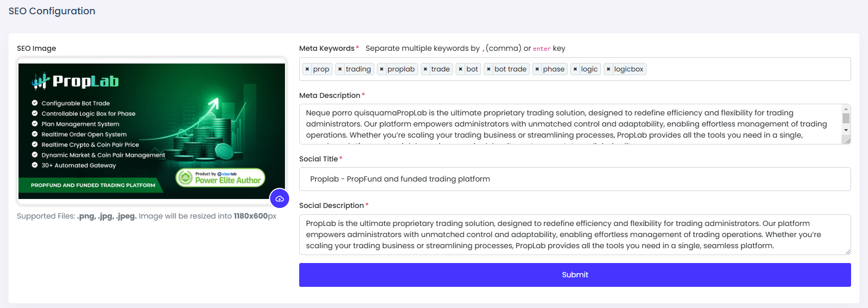This screenshot has height=308, width=868.
Task: Remove the 'bot' keyword tag
Action: click(460, 69)
